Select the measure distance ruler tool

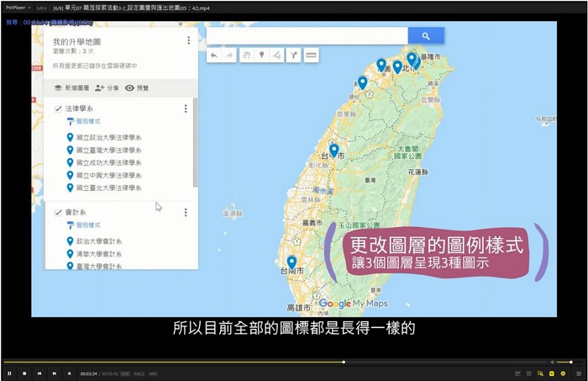click(311, 56)
